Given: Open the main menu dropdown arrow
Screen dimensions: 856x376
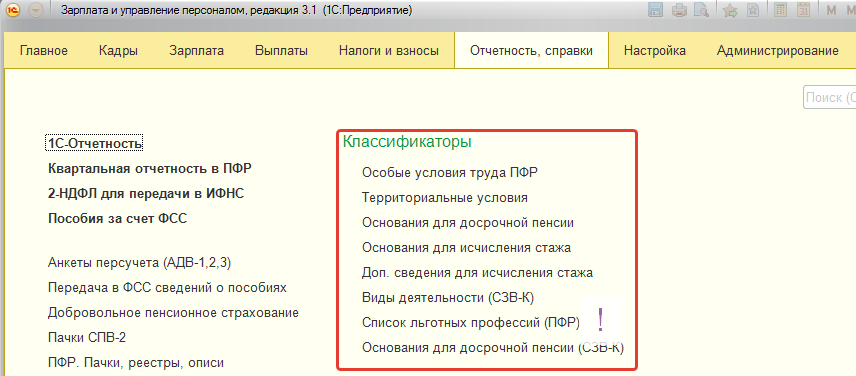Looking at the screenshot, I should coord(35,10).
